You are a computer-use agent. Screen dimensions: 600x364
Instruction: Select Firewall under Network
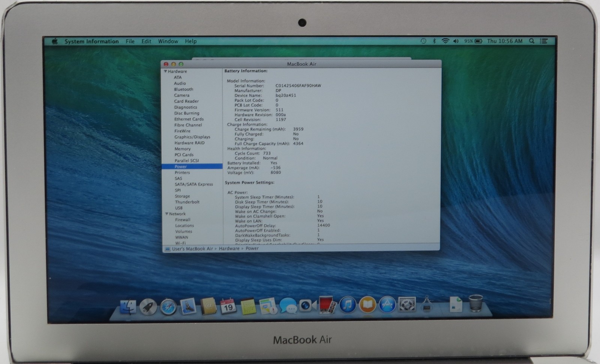pyautogui.click(x=183, y=220)
